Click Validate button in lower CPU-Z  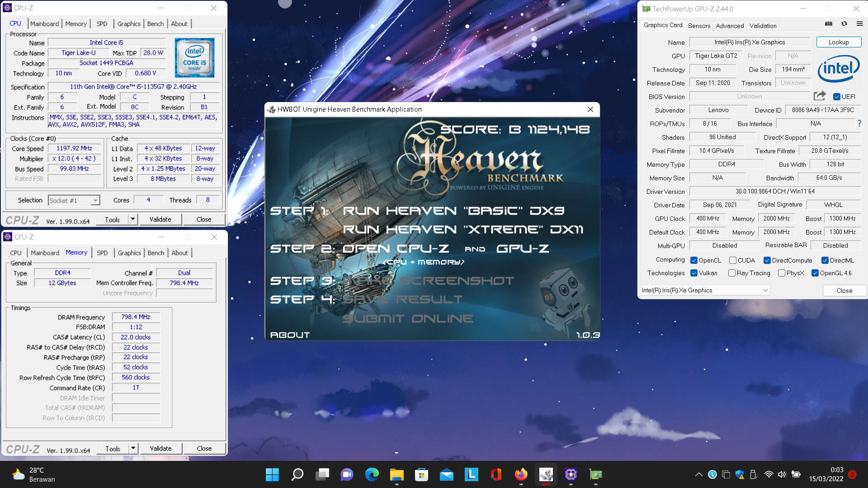click(x=160, y=448)
